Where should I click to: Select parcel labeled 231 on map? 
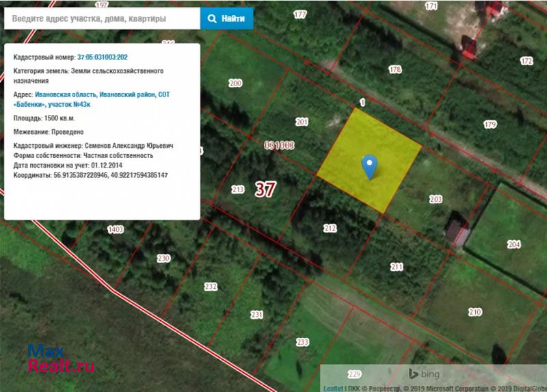click(x=256, y=315)
